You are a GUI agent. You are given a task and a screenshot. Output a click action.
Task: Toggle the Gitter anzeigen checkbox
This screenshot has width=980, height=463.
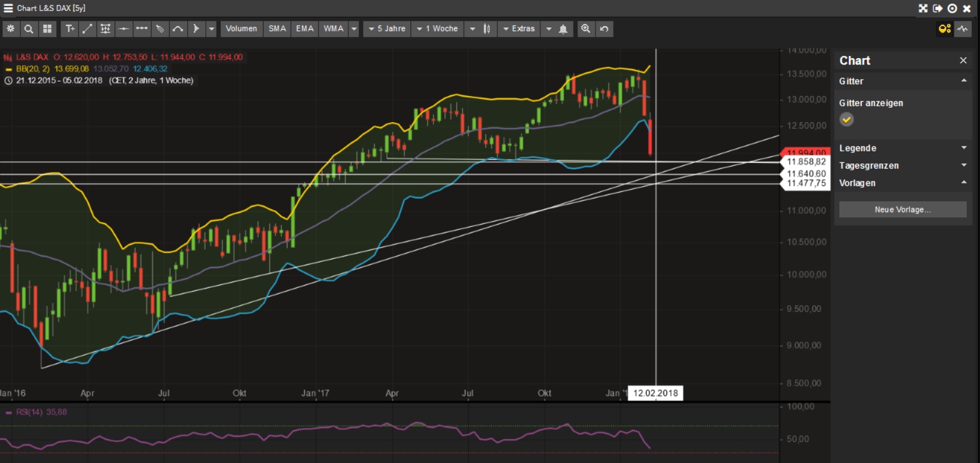point(847,120)
